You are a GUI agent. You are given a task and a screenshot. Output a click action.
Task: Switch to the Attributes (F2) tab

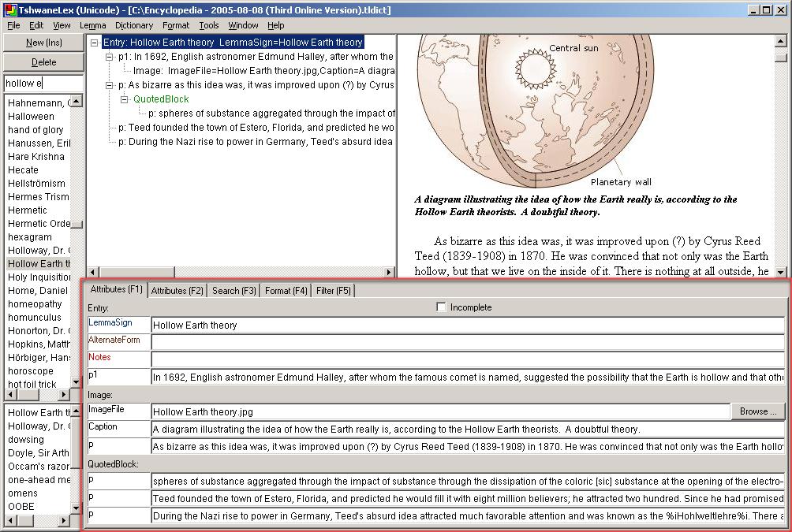tap(177, 291)
